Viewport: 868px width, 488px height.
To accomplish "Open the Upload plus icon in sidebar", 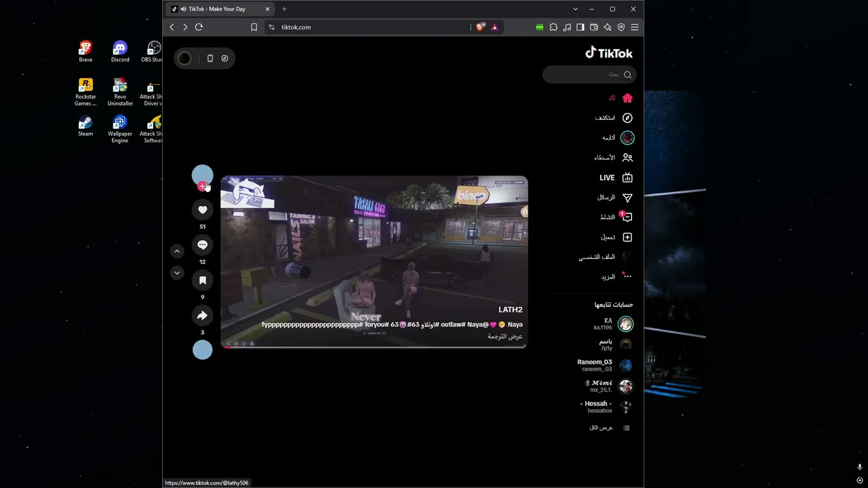I will point(627,237).
